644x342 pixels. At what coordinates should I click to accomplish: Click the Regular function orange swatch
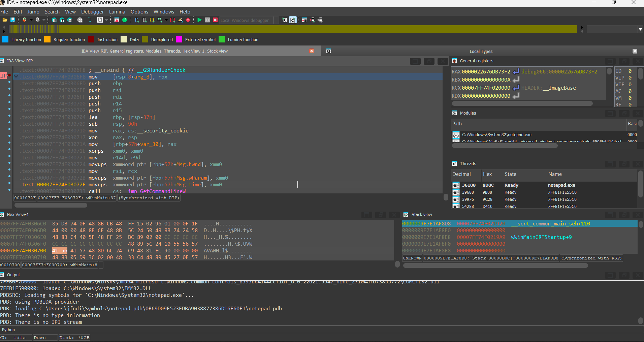click(47, 39)
